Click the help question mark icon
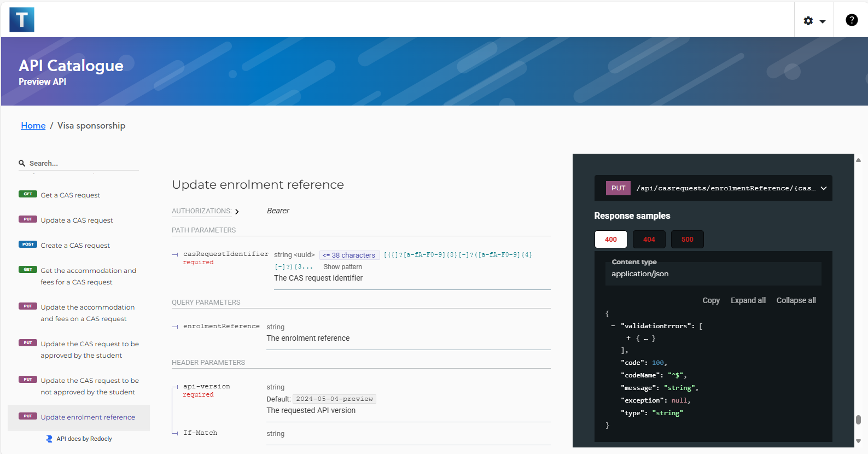Viewport: 868px width, 454px height. (x=851, y=20)
